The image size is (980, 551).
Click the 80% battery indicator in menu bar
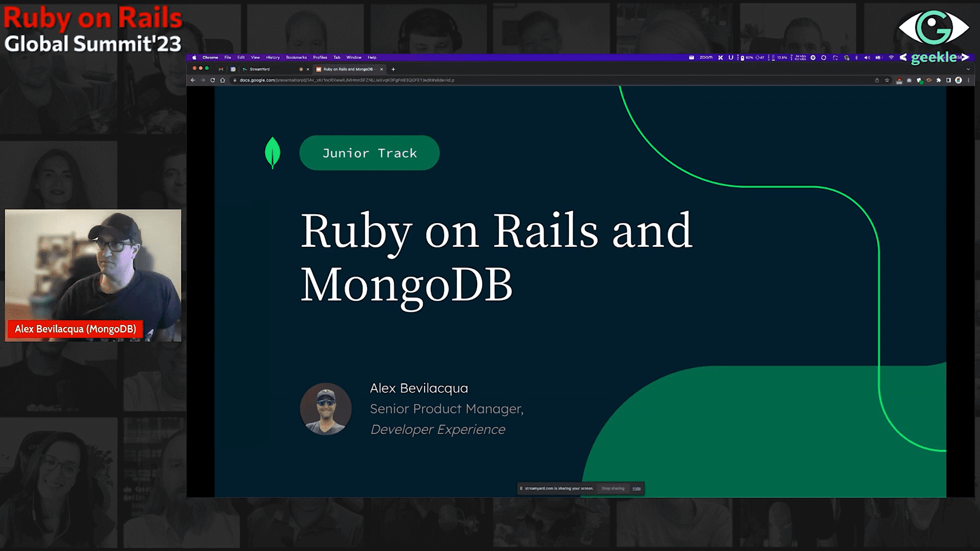tap(747, 58)
